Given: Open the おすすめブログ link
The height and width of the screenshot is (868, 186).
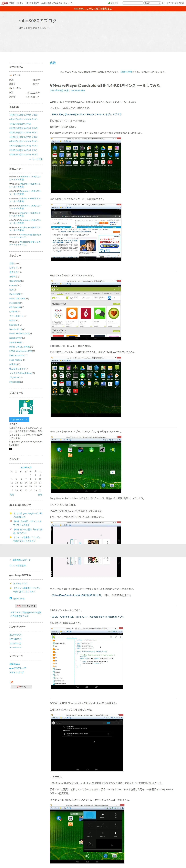Looking at the screenshot, I should tap(20, 584).
